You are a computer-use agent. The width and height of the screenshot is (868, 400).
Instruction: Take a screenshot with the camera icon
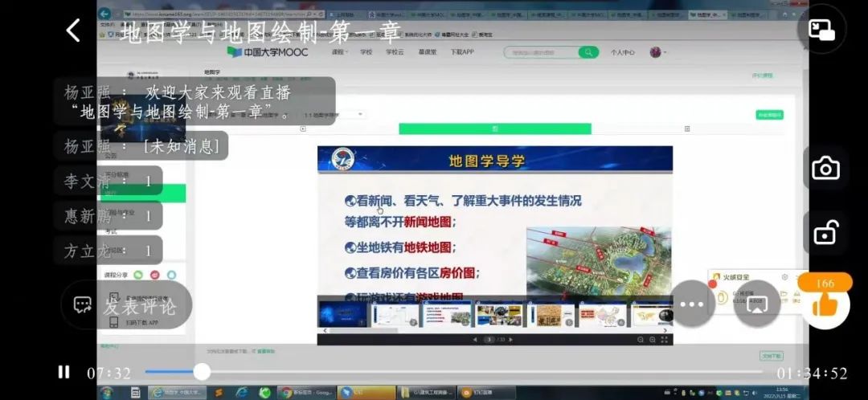825,168
